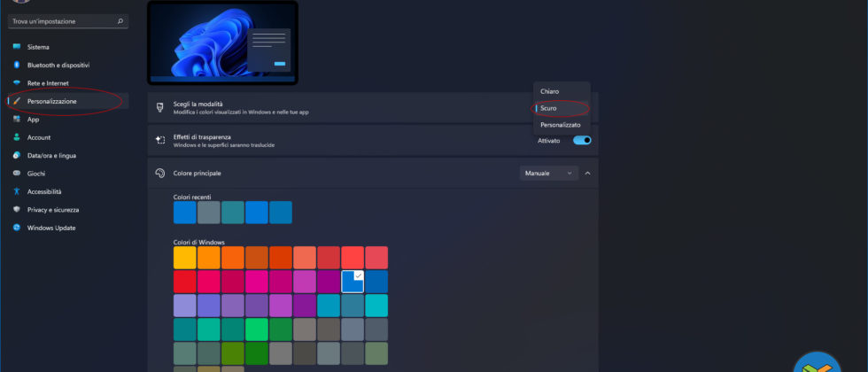Viewport: 868px width, 372px height.
Task: Click the Trova un'impostazione search field
Action: pyautogui.click(x=62, y=20)
